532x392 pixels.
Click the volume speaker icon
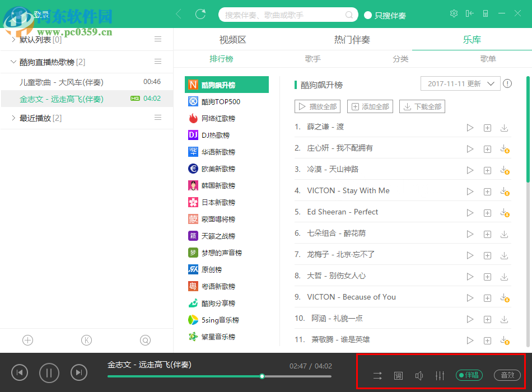[x=419, y=376]
